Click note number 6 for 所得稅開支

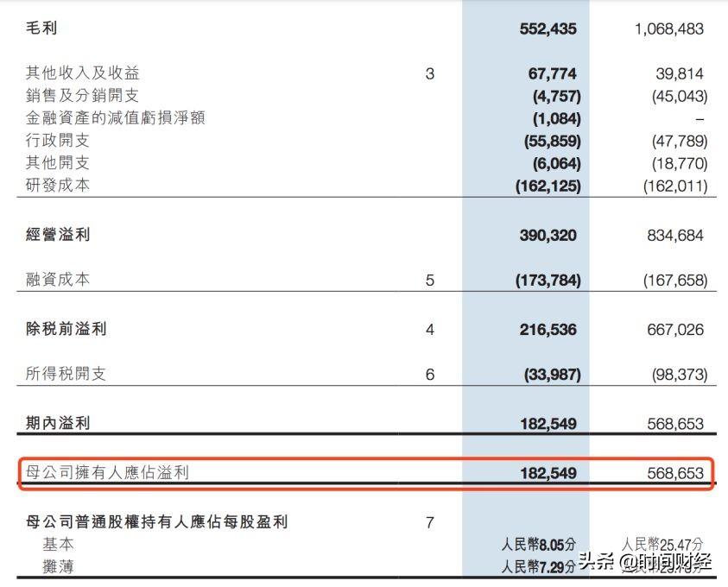click(x=430, y=375)
